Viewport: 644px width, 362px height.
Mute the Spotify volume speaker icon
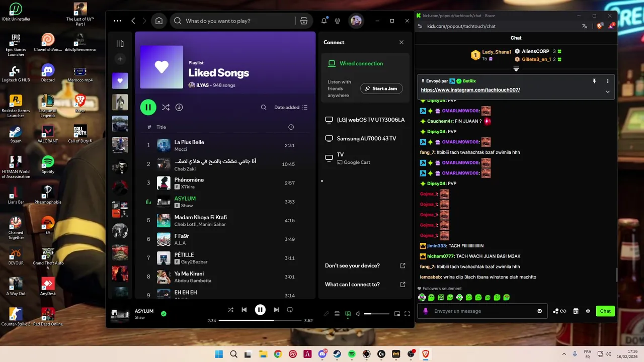358,314
